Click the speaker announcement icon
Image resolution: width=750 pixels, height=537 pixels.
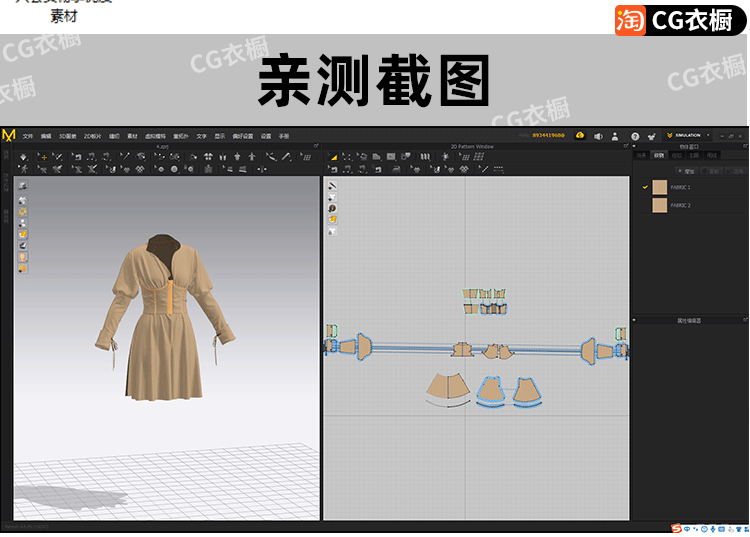click(597, 135)
